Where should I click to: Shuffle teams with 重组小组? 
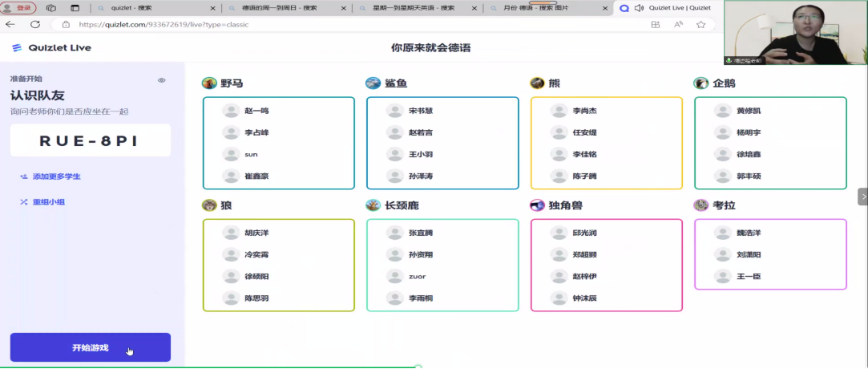48,202
